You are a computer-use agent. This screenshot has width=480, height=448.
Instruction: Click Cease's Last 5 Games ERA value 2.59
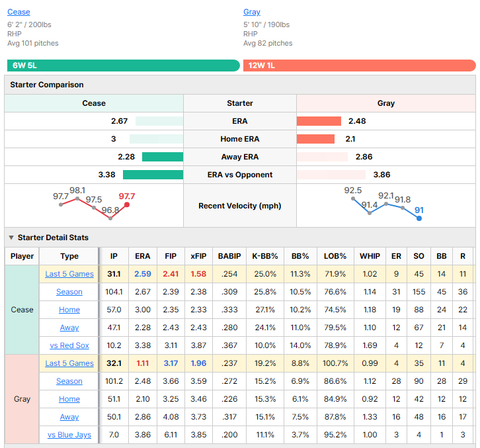pyautogui.click(x=143, y=274)
